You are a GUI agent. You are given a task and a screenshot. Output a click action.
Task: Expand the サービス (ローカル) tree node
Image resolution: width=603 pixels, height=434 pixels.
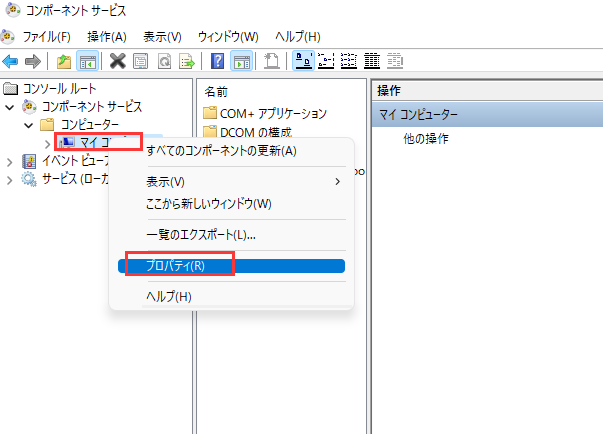click(x=10, y=180)
